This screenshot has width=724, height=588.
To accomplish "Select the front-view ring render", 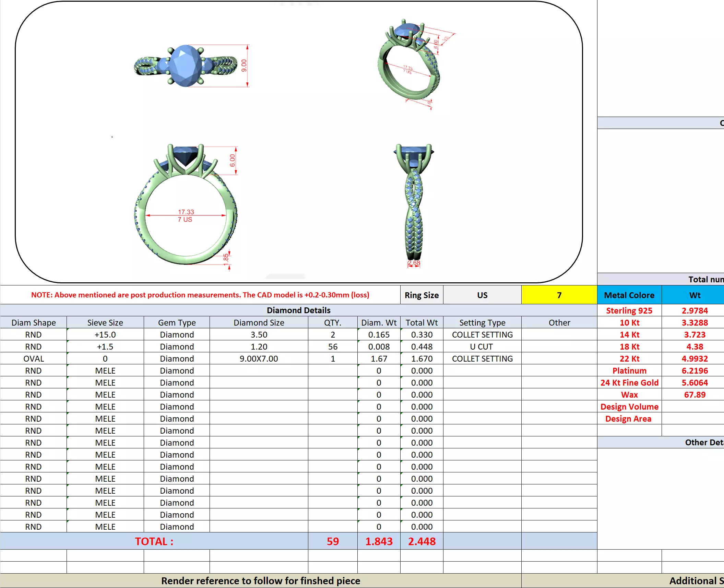I will pyautogui.click(x=186, y=206).
